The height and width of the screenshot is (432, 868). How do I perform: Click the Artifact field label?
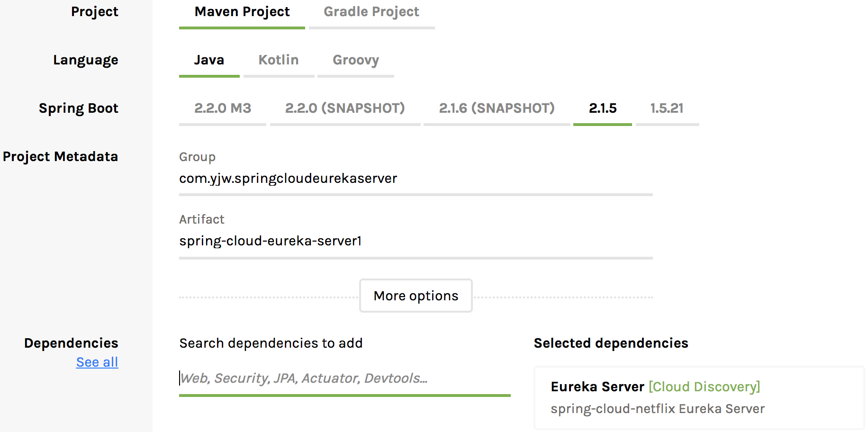(202, 219)
